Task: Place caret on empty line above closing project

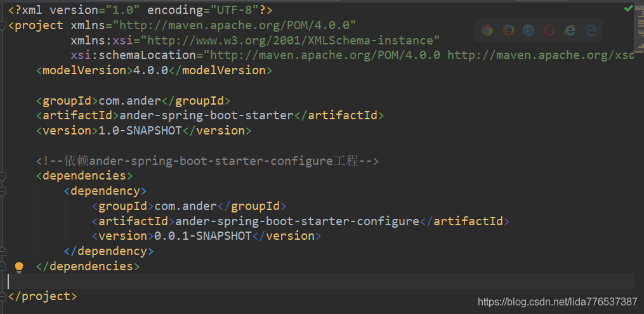Action: [254, 281]
